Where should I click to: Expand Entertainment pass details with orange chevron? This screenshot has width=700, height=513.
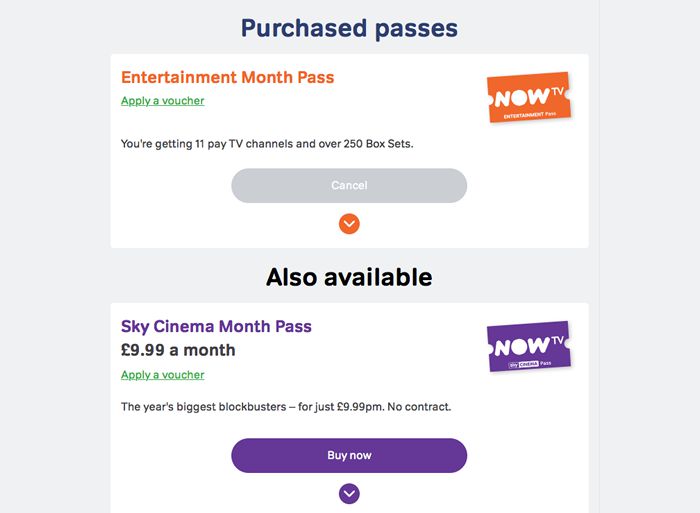[x=349, y=224]
